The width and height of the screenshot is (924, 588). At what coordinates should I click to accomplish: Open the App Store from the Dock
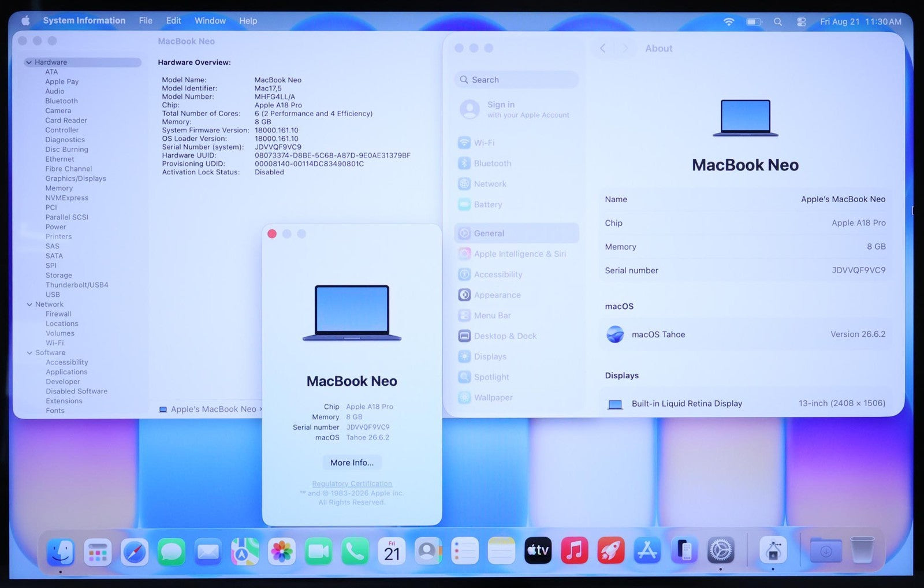point(647,552)
